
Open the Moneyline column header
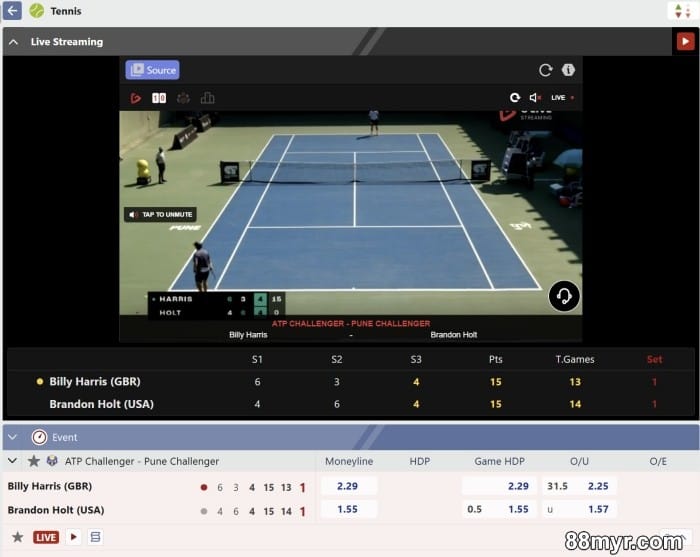(349, 461)
